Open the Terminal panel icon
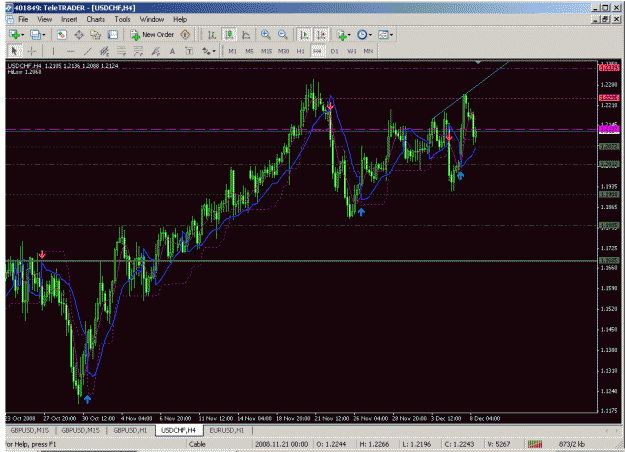This screenshot has width=625, height=452. tap(113, 35)
